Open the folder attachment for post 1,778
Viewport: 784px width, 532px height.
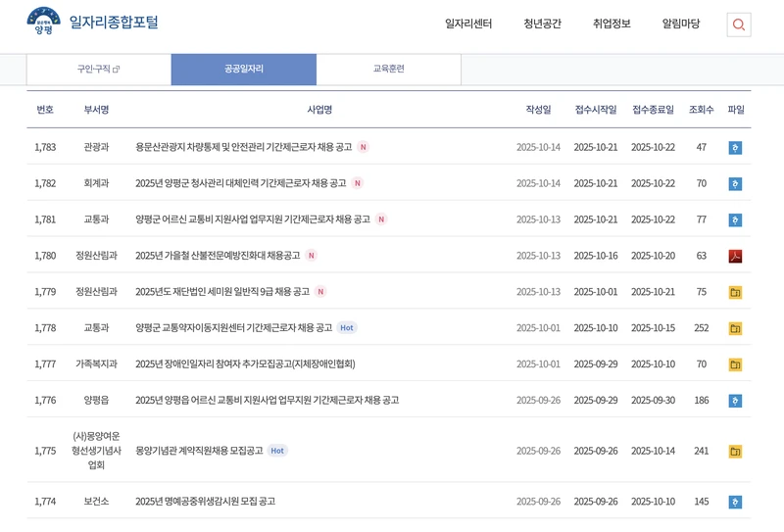click(735, 328)
